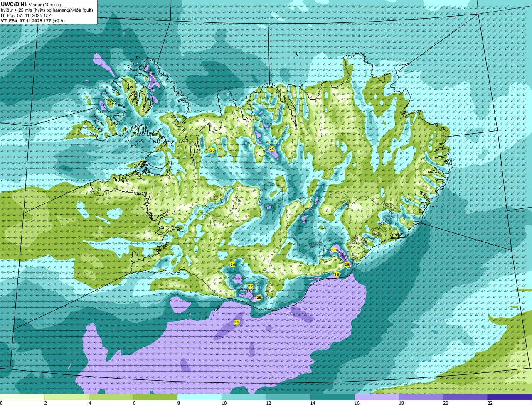Click the 18–20 m/s purple legend swatch
Viewport: 532px width, 406px height.
pos(421,397)
